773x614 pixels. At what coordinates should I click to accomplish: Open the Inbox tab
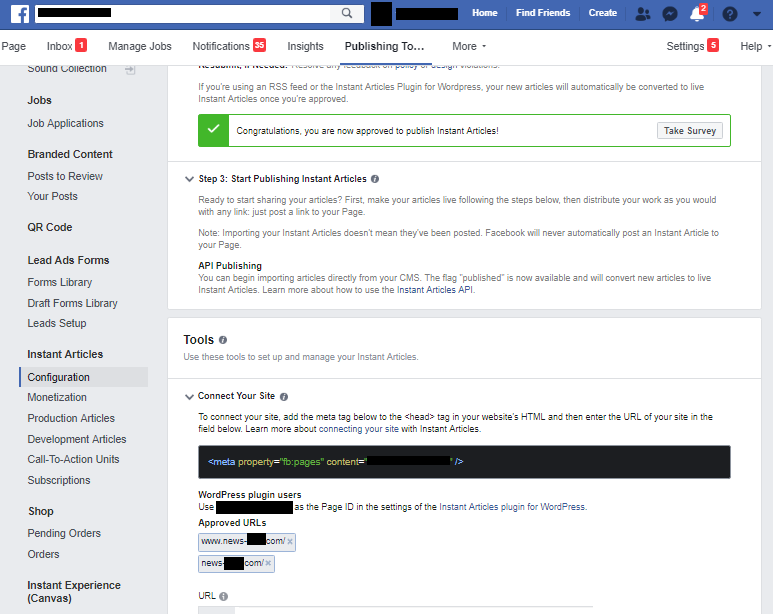coord(67,46)
